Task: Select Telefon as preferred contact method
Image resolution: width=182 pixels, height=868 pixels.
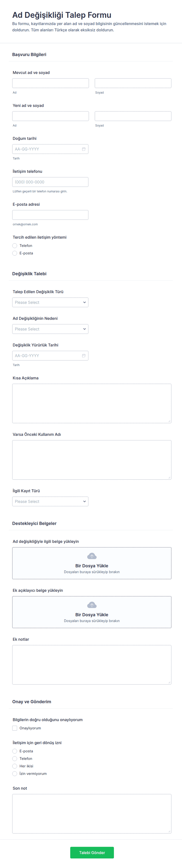Action: tap(15, 246)
